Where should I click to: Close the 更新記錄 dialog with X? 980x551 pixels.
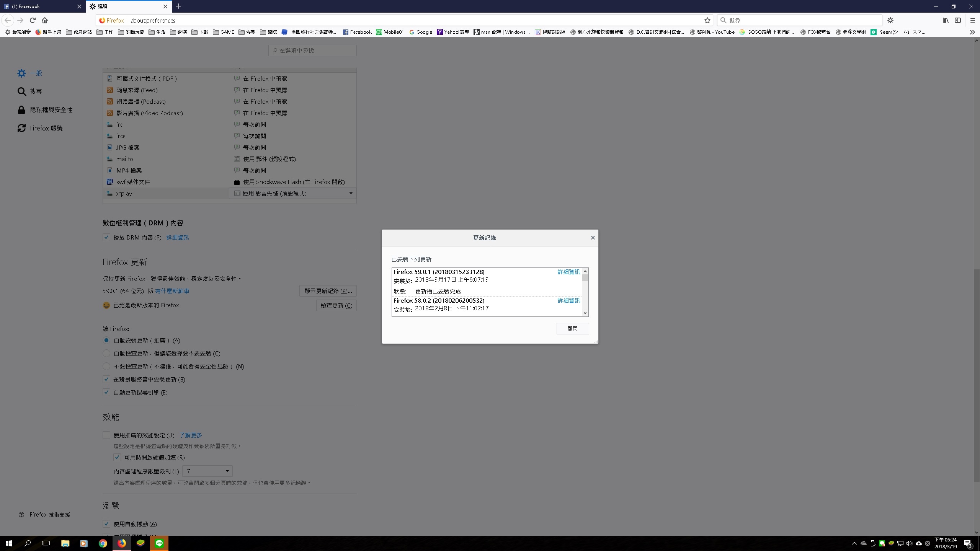tap(593, 238)
